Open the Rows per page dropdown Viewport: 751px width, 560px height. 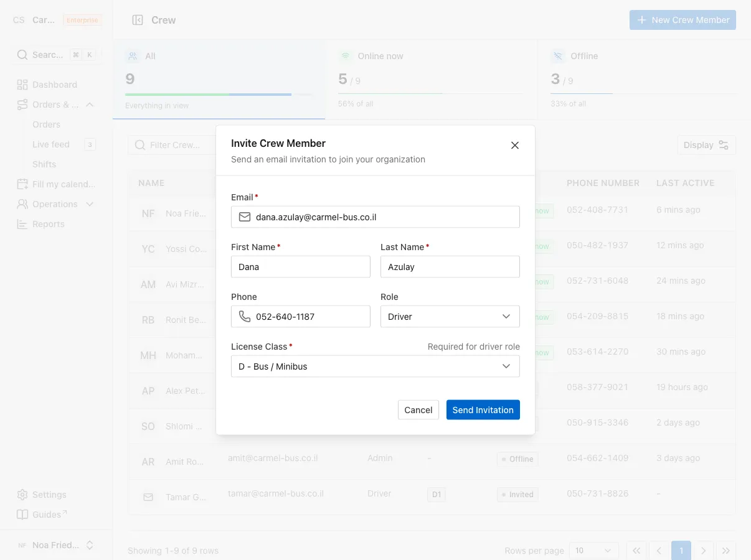coord(593,551)
